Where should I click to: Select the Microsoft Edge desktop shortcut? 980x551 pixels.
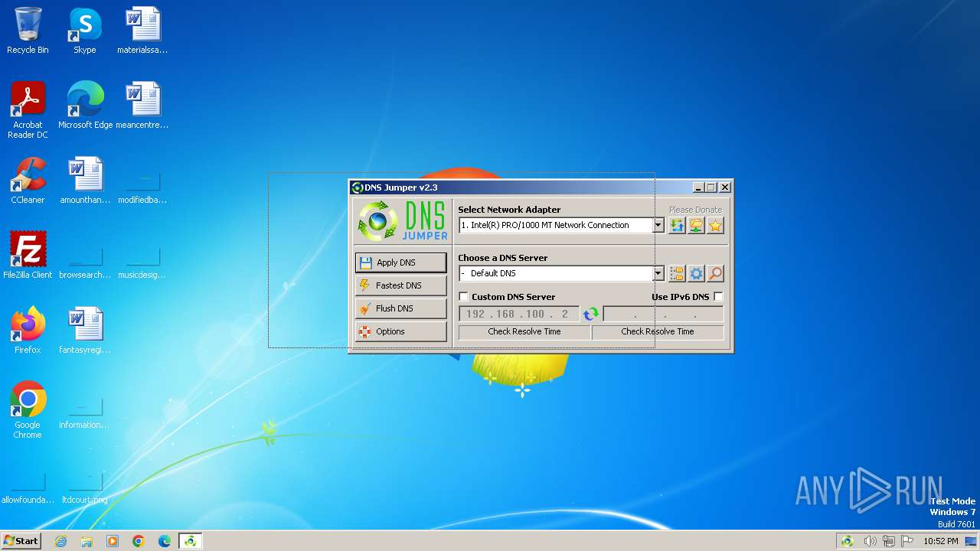pos(85,106)
